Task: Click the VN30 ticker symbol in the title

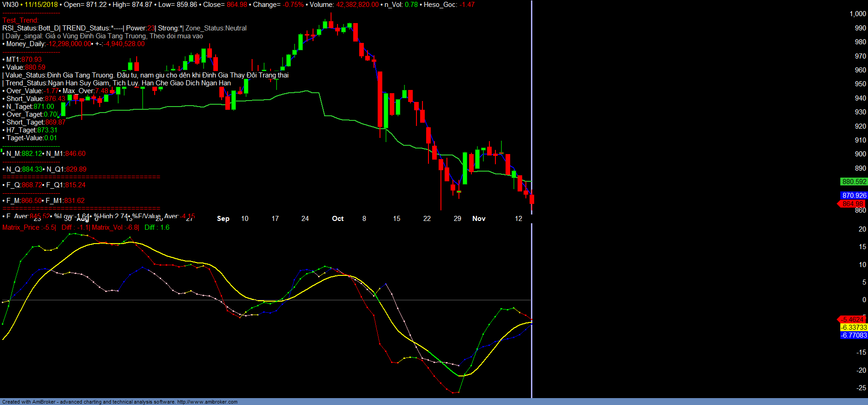Action: click(10, 5)
